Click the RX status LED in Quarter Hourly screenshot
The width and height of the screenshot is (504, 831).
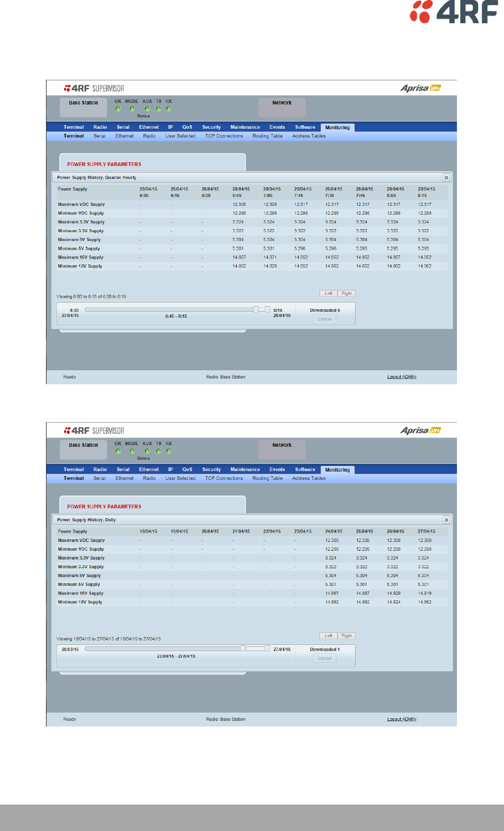coord(169,109)
